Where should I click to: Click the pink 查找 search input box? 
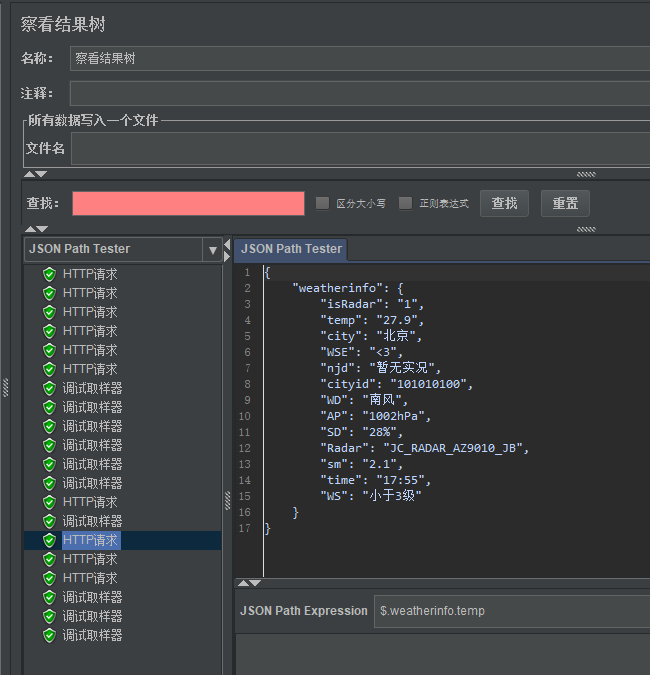click(189, 203)
